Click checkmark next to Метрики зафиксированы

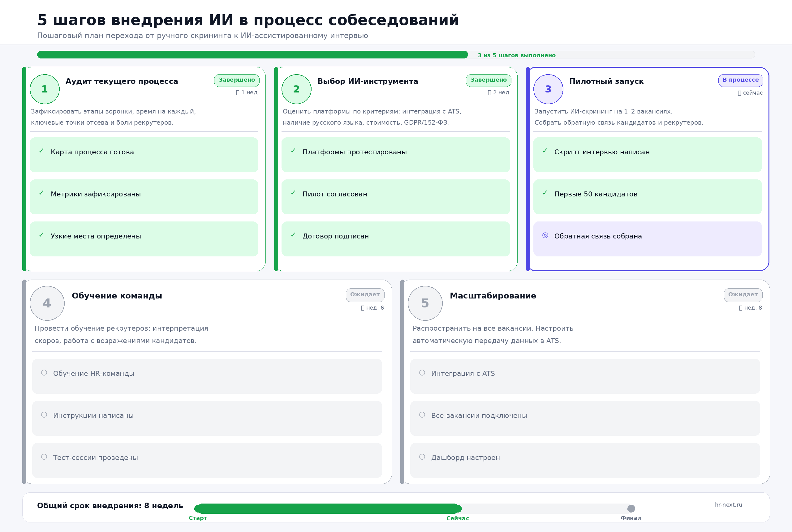(41, 193)
